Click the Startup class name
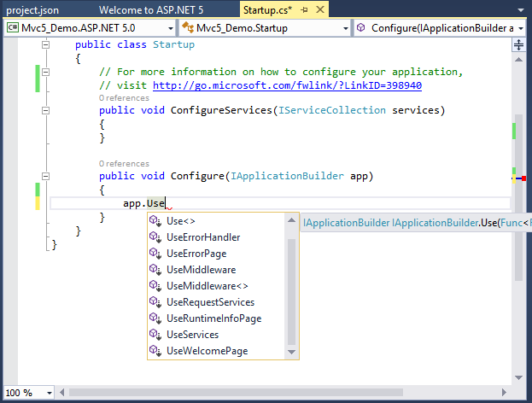Screen dimensions: 532x403 pos(173,44)
